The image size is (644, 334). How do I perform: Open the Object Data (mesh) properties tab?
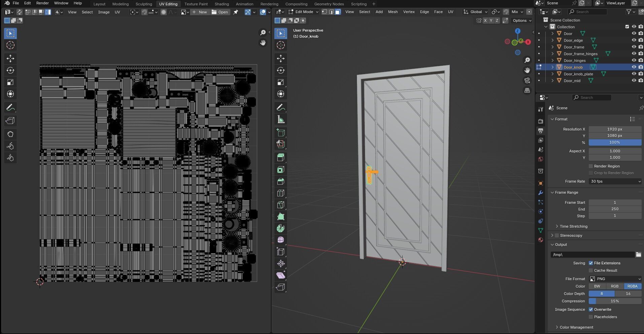pos(541,230)
